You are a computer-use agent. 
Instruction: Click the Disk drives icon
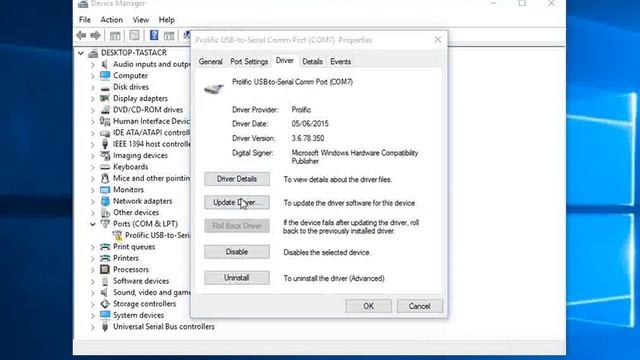click(x=105, y=87)
